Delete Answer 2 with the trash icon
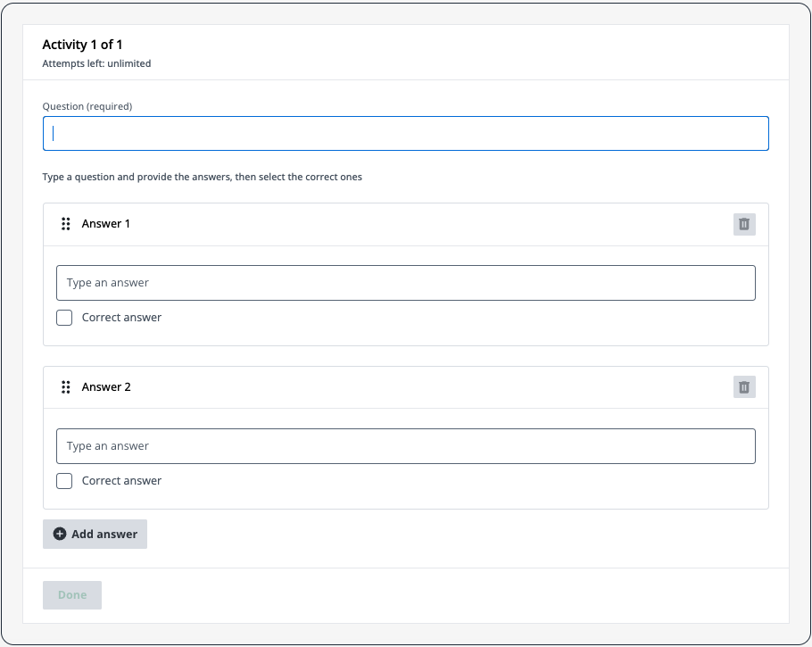Screen dimensions: 812x647 point(744,387)
